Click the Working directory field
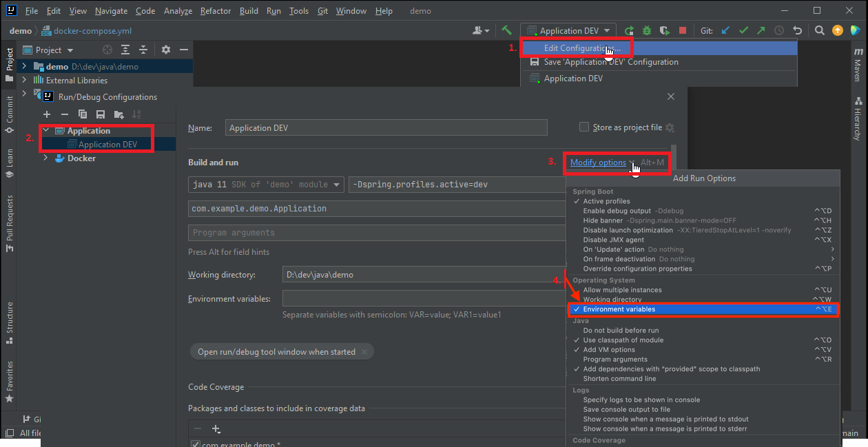 click(424, 275)
